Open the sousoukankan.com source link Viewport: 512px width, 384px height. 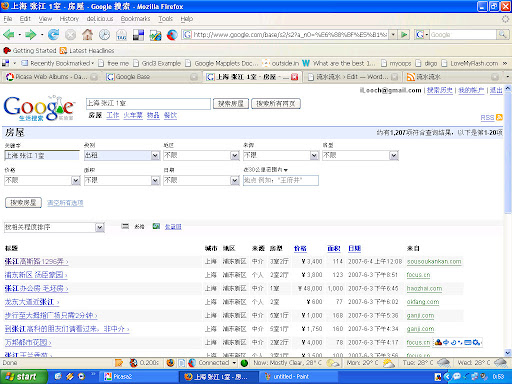coord(434,262)
